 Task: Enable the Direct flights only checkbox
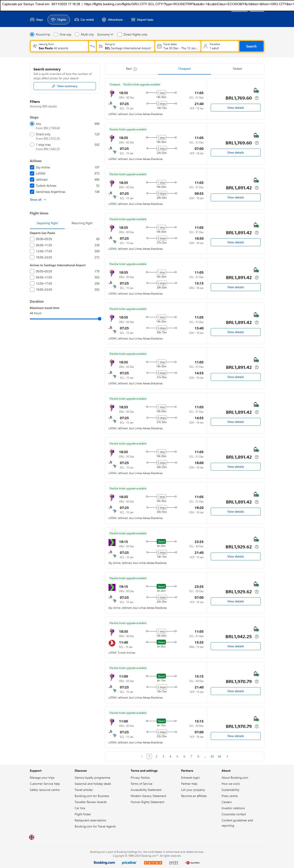[x=120, y=34]
